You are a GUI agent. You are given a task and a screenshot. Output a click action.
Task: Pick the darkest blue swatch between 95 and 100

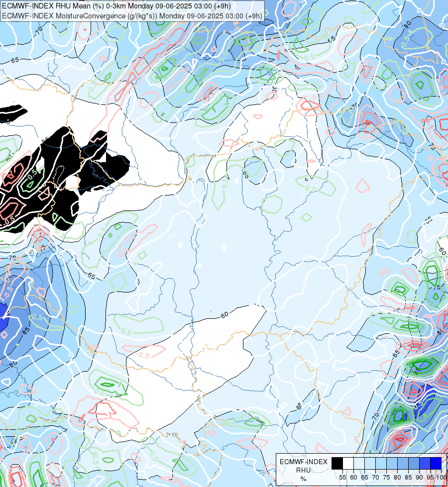tap(436, 463)
